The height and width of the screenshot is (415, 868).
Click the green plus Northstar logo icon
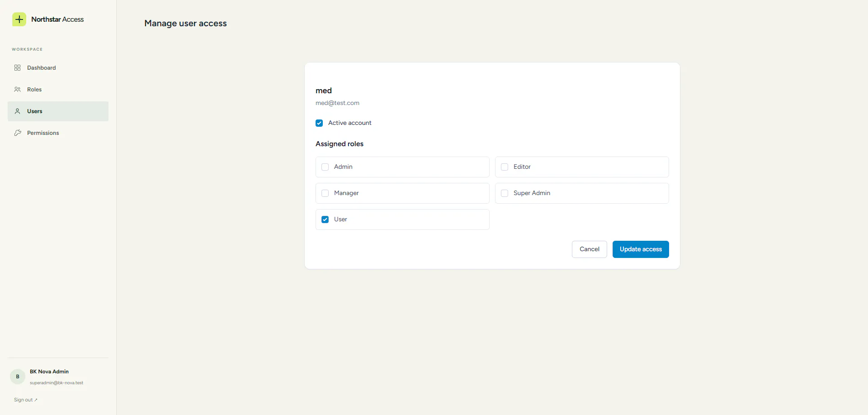19,19
